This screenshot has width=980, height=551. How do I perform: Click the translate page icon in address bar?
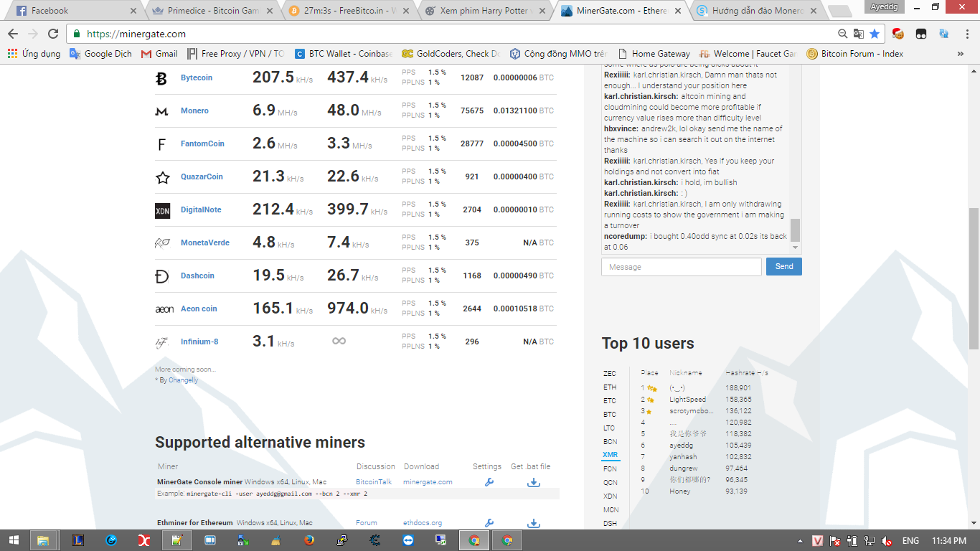(x=858, y=34)
